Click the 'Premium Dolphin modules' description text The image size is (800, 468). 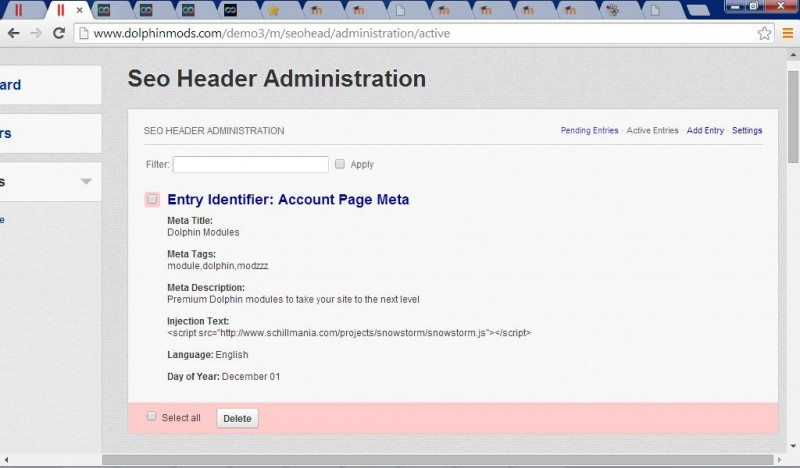[293, 300]
